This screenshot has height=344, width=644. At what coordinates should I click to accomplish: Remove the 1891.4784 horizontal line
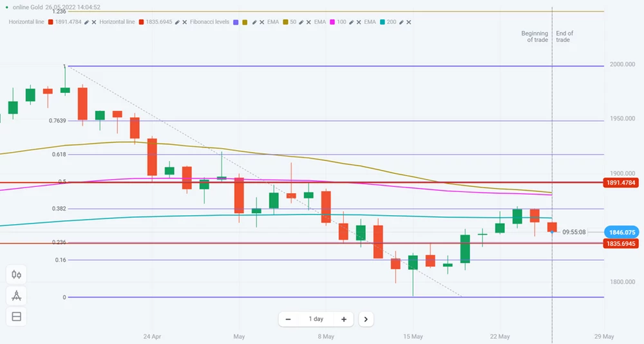tap(94, 22)
